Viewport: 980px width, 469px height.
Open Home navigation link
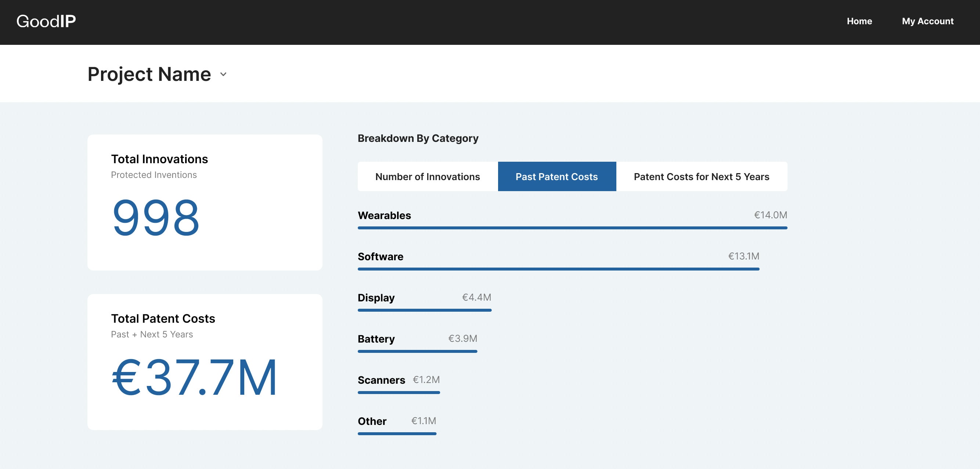point(860,22)
